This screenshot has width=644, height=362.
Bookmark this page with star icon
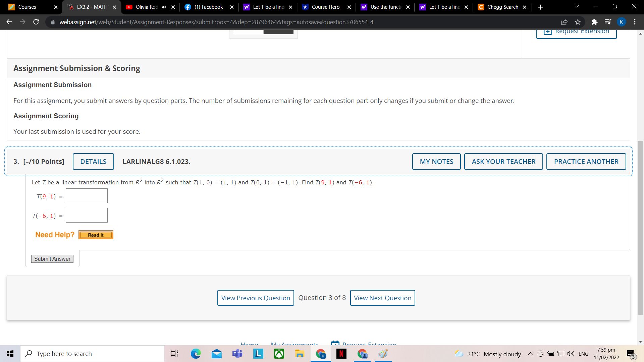tap(578, 22)
